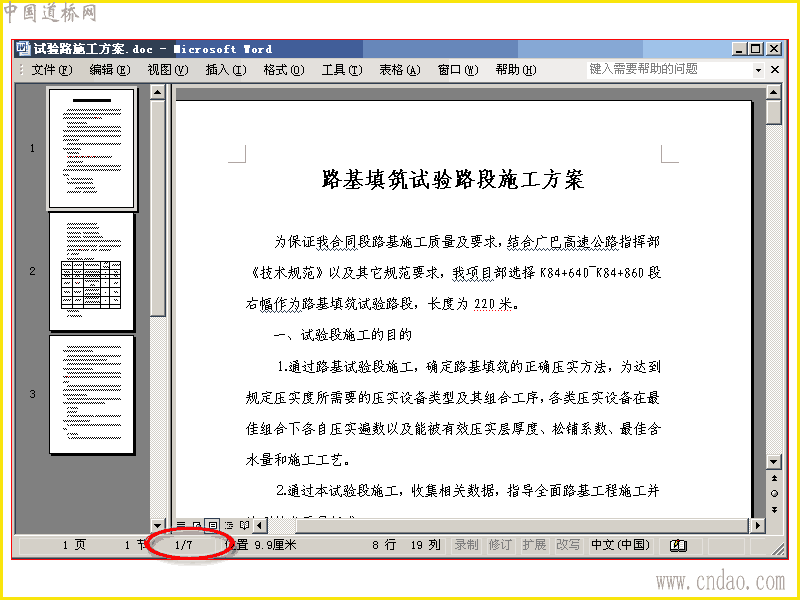Viewport: 800px width, 600px height.
Task: Switch to Outline view button
Action: [229, 525]
